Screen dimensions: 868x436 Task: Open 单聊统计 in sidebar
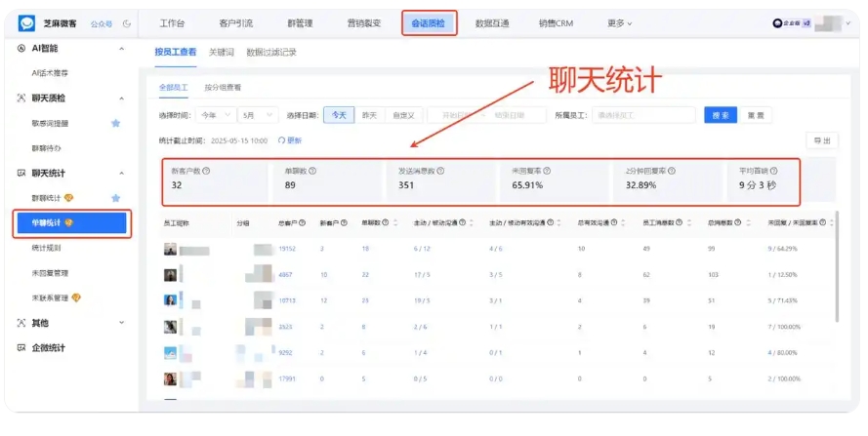point(72,223)
